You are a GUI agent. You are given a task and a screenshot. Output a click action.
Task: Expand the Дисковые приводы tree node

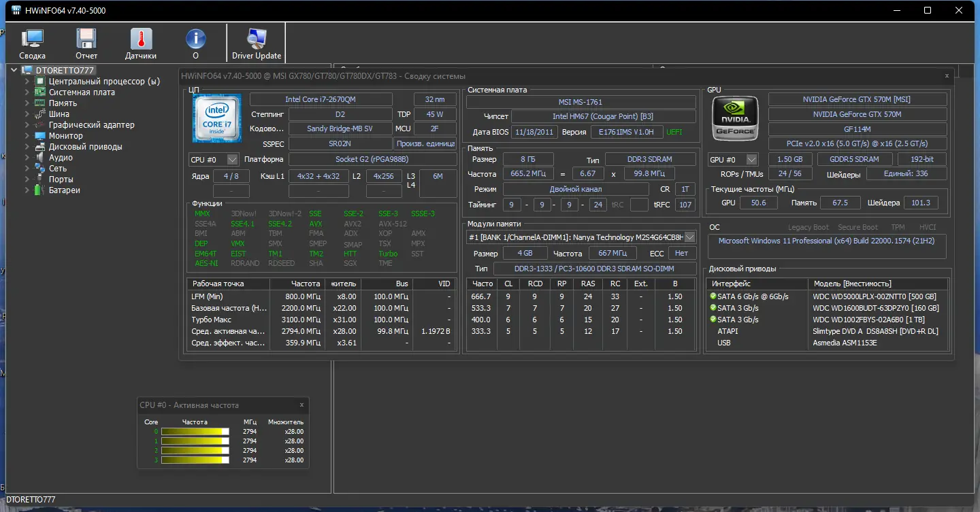[x=27, y=146]
